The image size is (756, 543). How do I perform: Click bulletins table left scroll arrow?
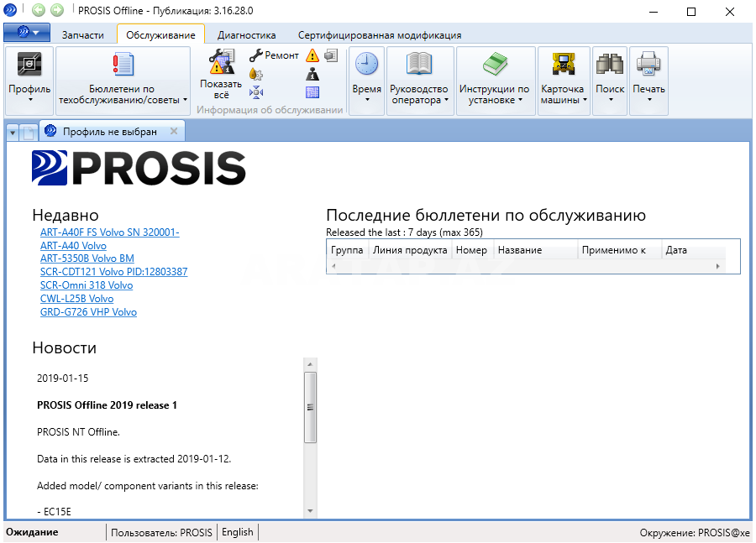click(x=333, y=266)
